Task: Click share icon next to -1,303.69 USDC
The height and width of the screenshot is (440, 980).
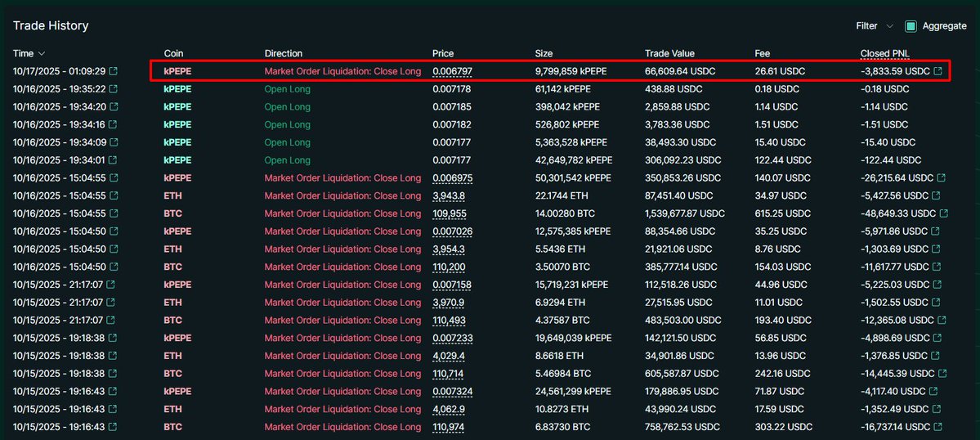Action: click(x=936, y=249)
